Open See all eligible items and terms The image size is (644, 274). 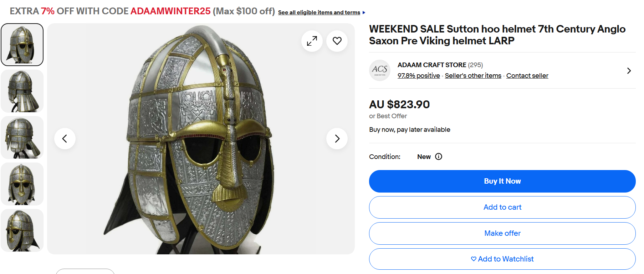319,13
